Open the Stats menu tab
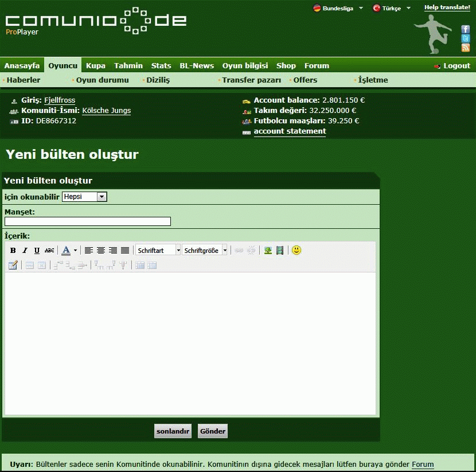 [161, 65]
